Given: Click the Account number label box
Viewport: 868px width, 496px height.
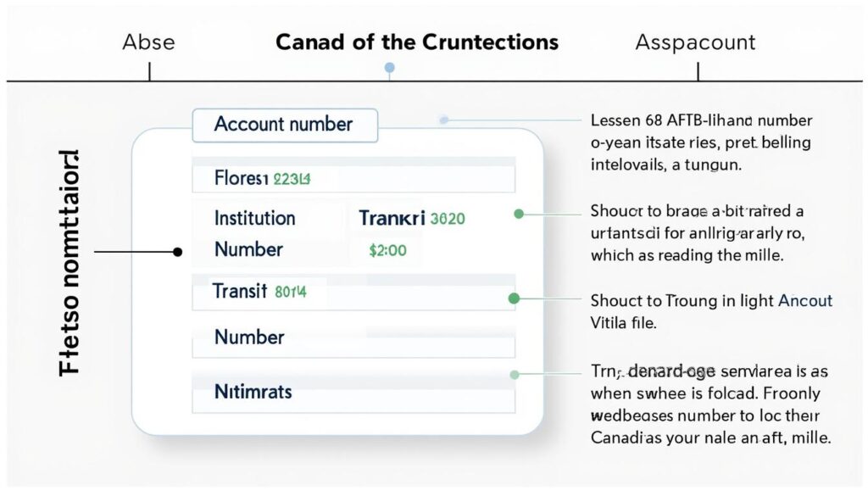Looking at the screenshot, I should click(x=283, y=125).
